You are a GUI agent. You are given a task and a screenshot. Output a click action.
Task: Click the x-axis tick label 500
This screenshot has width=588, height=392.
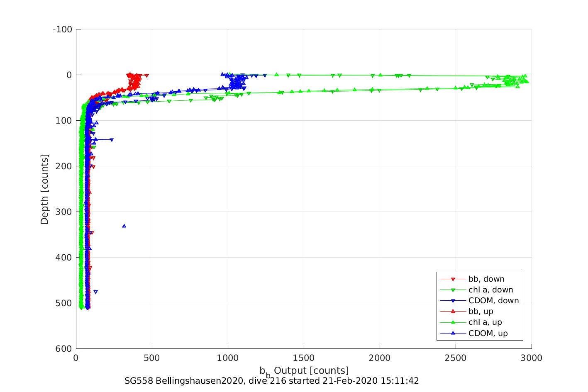[152, 358]
